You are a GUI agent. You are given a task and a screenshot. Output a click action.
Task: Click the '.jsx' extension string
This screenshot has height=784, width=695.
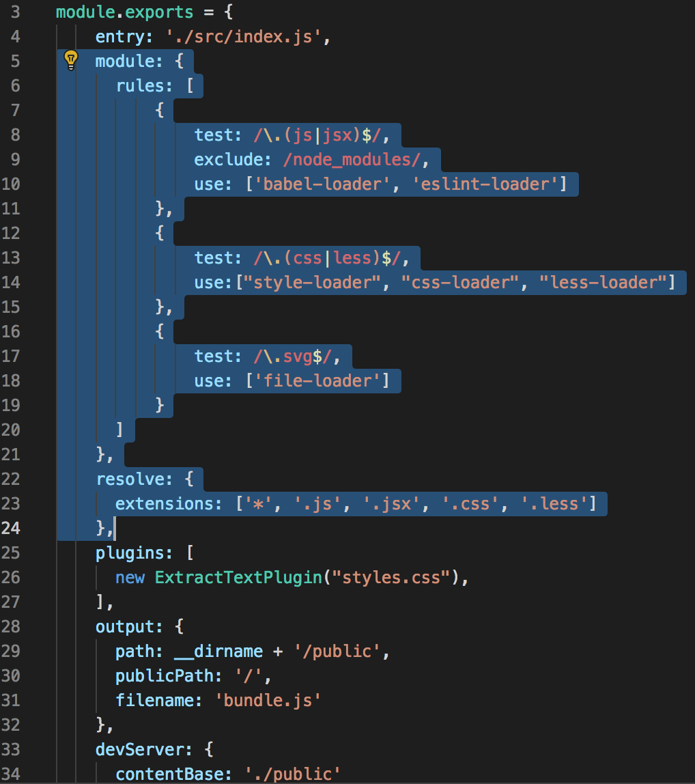point(391,503)
